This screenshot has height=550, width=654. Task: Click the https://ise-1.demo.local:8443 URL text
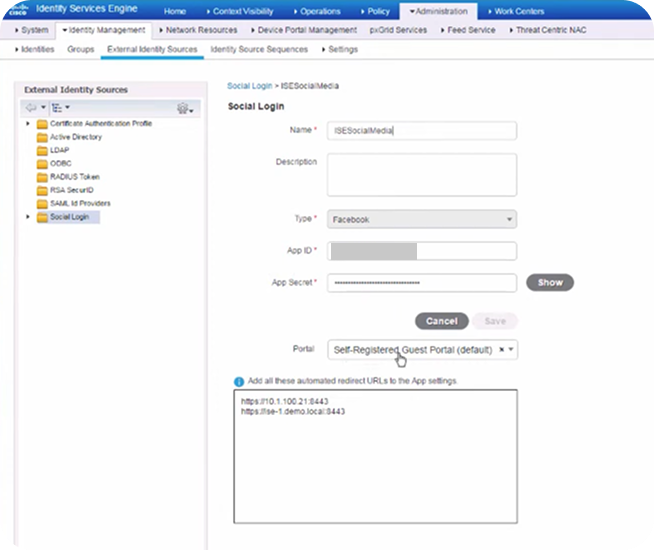click(x=293, y=412)
